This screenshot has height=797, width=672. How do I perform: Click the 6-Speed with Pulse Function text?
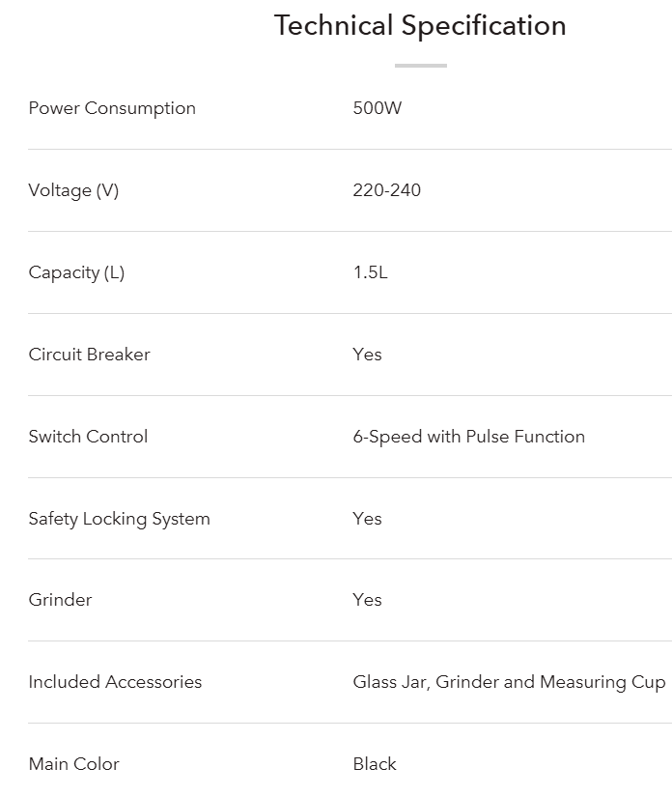[469, 437]
